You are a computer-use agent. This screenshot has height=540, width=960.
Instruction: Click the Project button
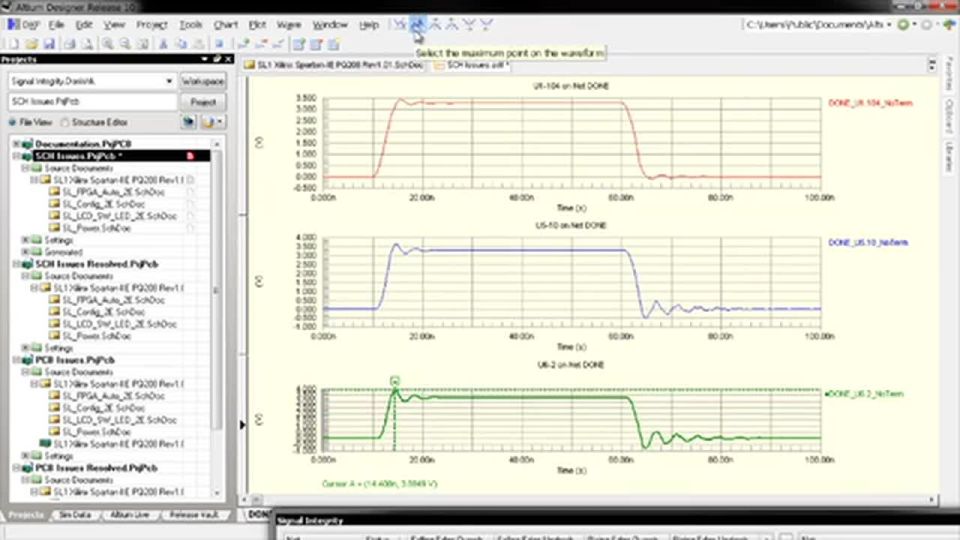[203, 102]
